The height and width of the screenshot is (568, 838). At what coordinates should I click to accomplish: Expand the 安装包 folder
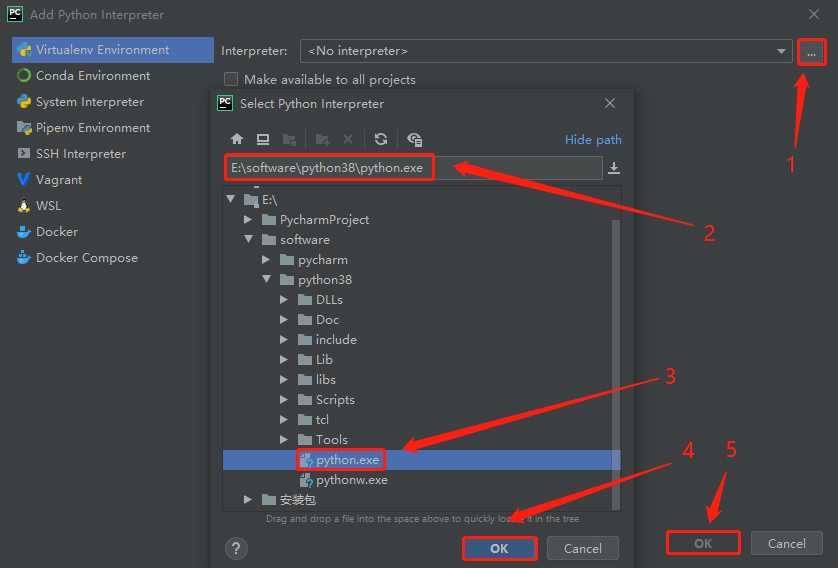click(x=247, y=499)
